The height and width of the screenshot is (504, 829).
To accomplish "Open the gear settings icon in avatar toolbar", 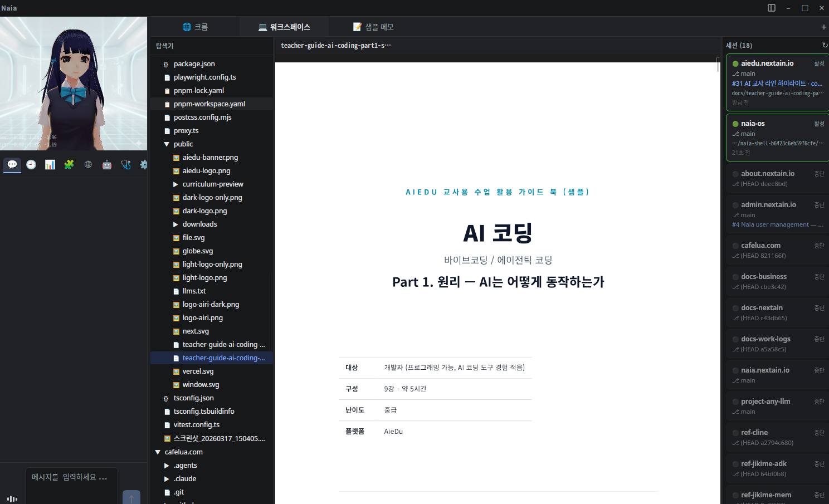I will tap(143, 164).
